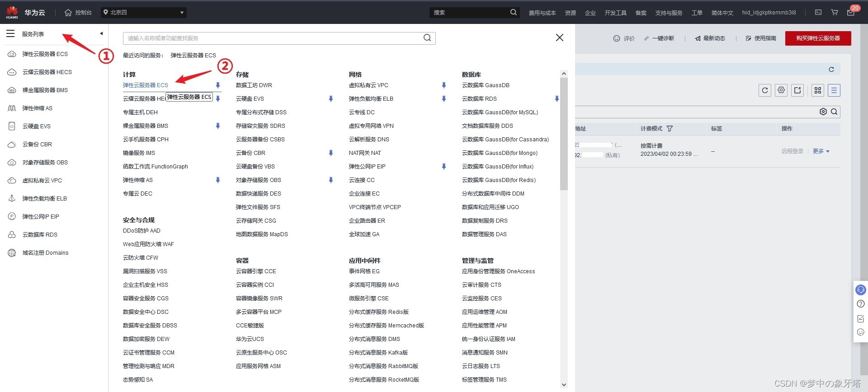Image resolution: width=868 pixels, height=392 pixels.
Task: Click the 裸金属服务器 BMS sidebar icon
Action: tap(12, 90)
